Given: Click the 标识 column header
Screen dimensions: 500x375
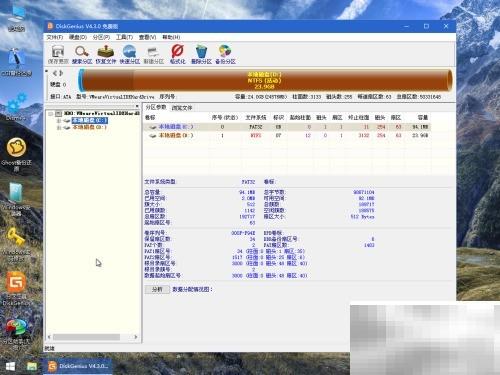Looking at the screenshot, I should point(278,117).
